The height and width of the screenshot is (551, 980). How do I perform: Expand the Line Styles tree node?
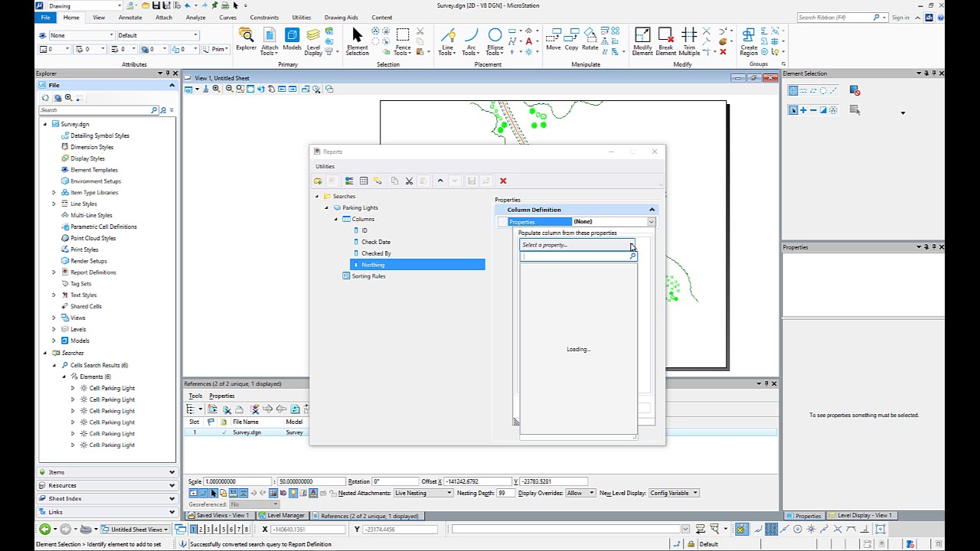[54, 204]
